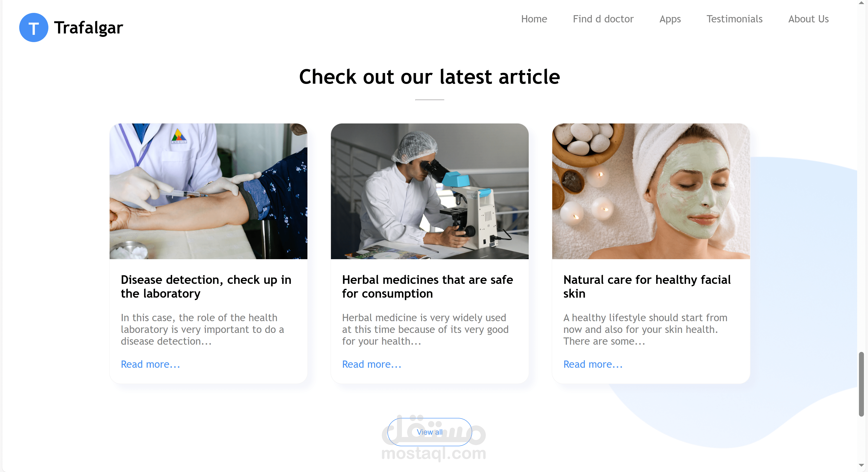Open the Home menu item
This screenshot has width=868, height=472.
pyautogui.click(x=534, y=19)
